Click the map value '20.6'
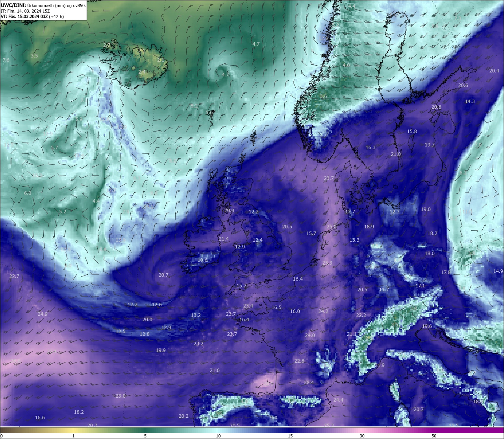Screen dimensions: 504x439 pos(463,85)
